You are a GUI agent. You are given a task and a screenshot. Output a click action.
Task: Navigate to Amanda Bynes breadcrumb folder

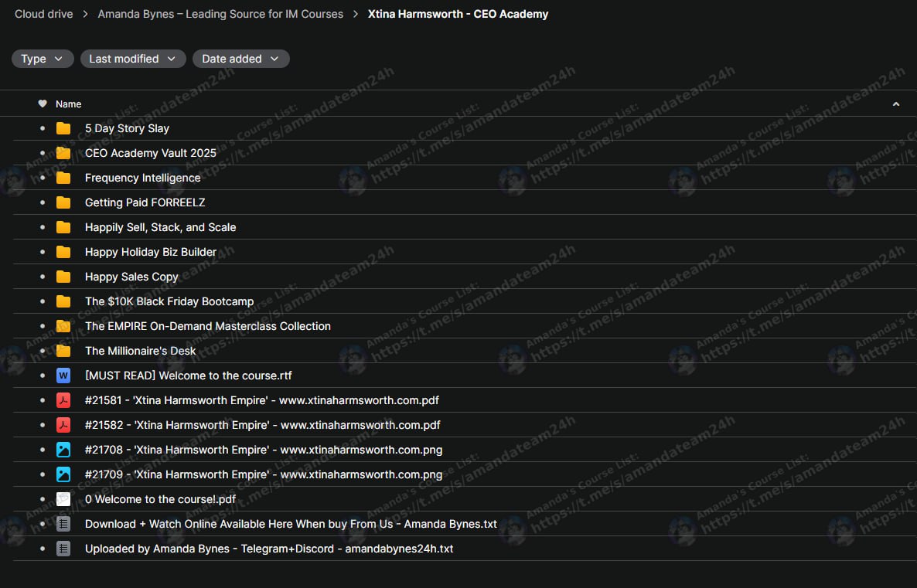click(220, 14)
